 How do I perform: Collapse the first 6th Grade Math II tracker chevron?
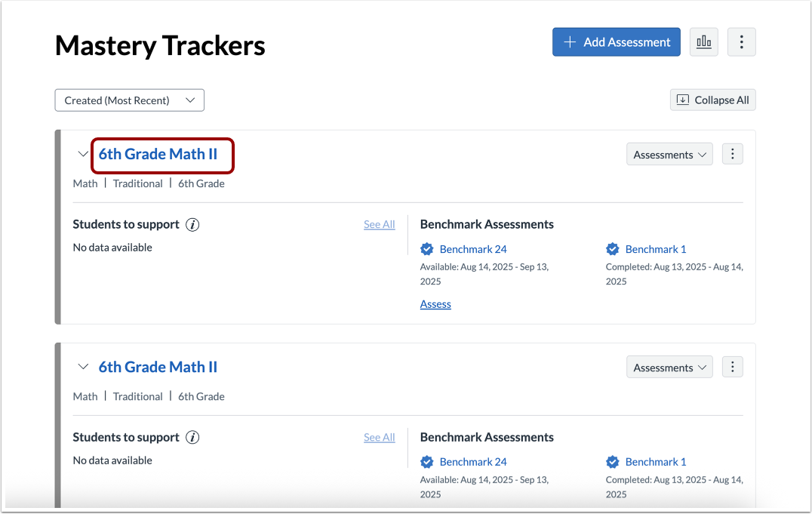coord(83,153)
